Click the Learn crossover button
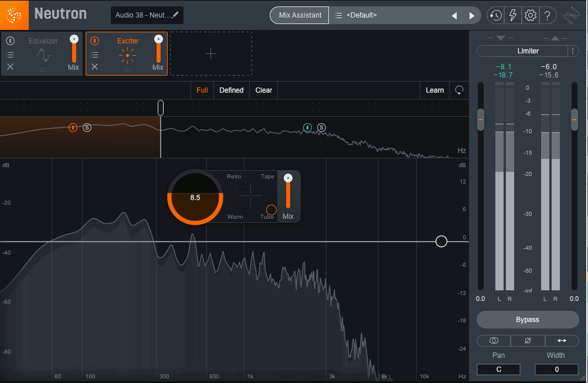This screenshot has width=588, height=383. 434,90
